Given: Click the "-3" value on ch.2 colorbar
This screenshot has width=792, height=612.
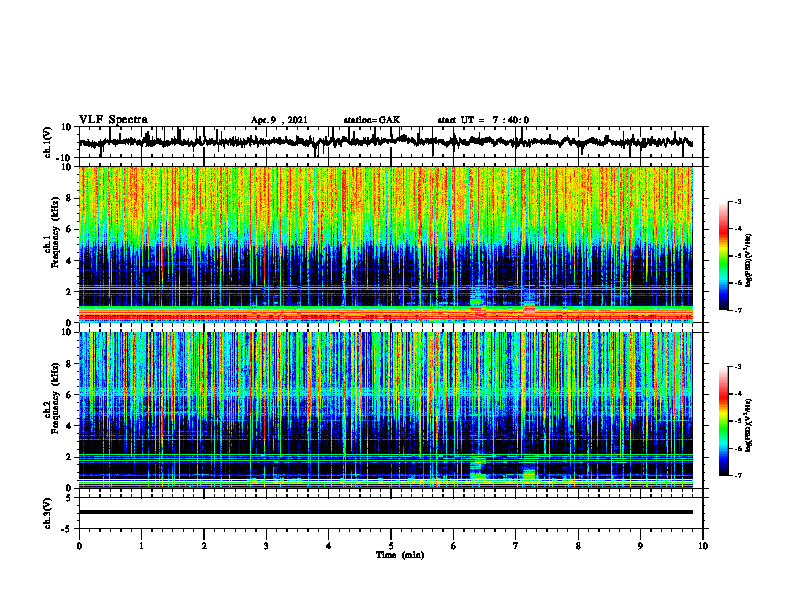Looking at the screenshot, I should (738, 367).
